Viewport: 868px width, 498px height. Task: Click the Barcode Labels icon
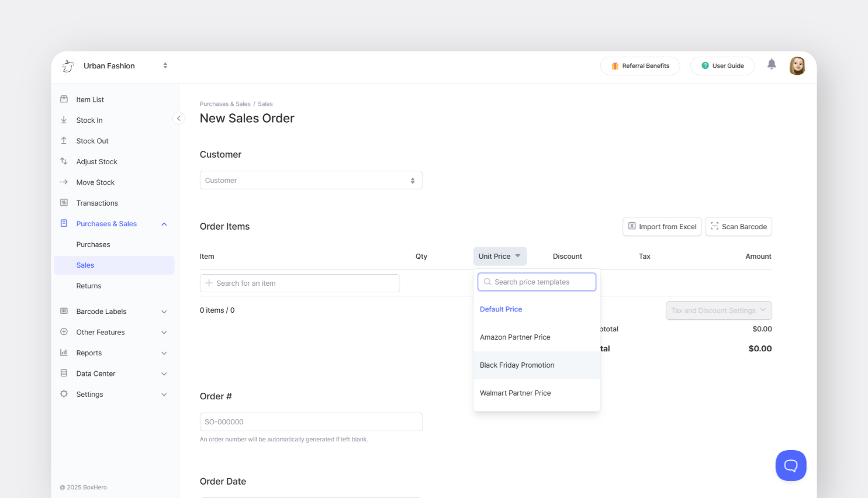64,311
